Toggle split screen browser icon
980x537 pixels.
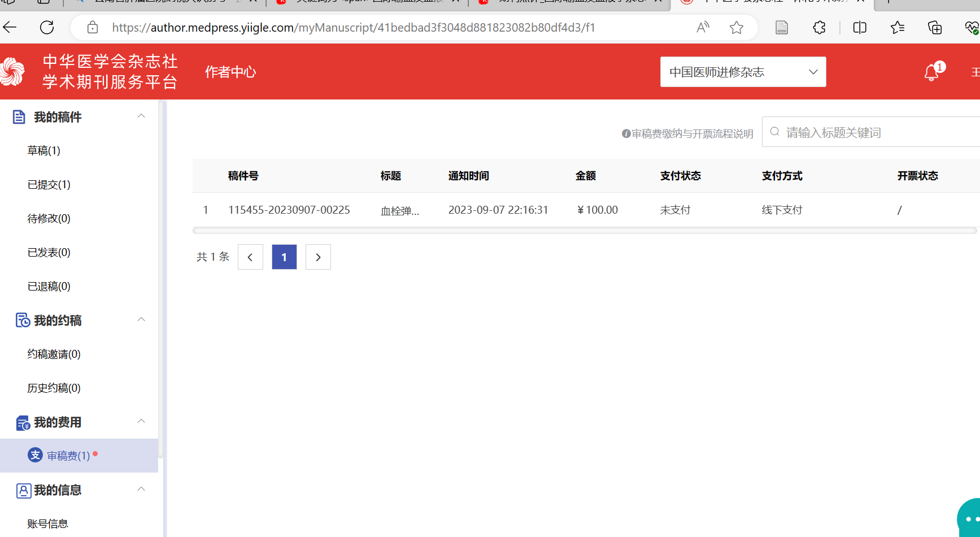(x=859, y=27)
